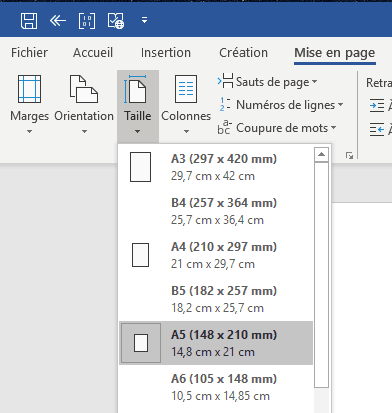Click the decrease indent icon under Retrait
392x413 pixels.
pos(377,129)
